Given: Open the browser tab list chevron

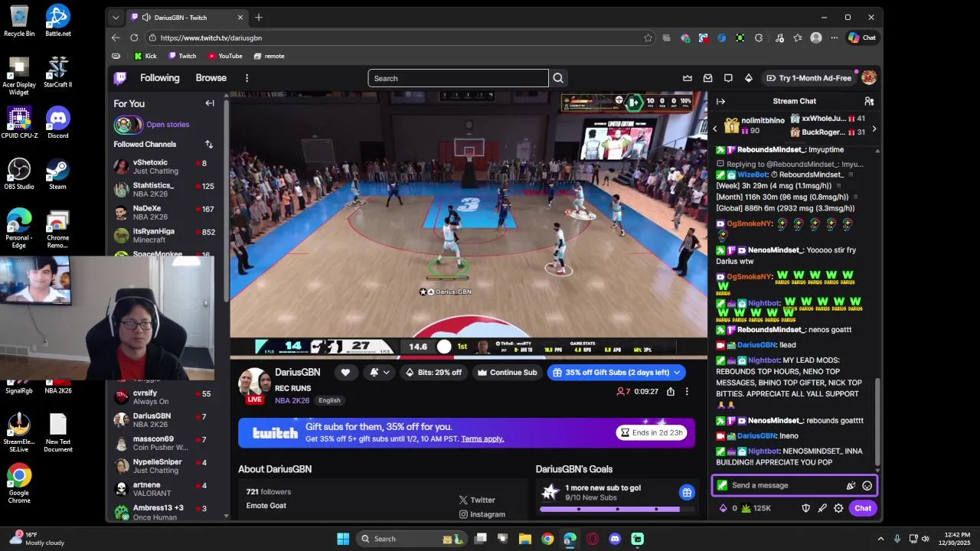Looking at the screenshot, I should [x=116, y=18].
